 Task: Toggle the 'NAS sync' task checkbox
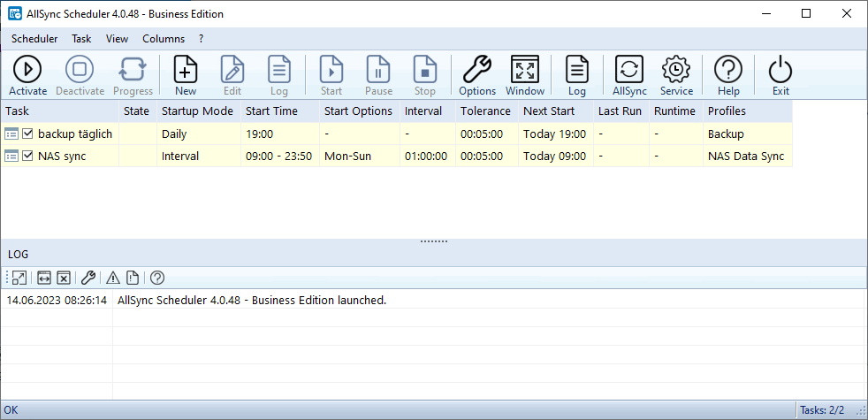pos(28,157)
